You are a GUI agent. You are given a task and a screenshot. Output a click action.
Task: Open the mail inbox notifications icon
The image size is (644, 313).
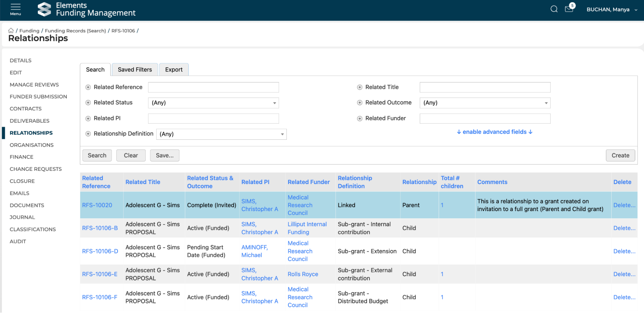[569, 9]
